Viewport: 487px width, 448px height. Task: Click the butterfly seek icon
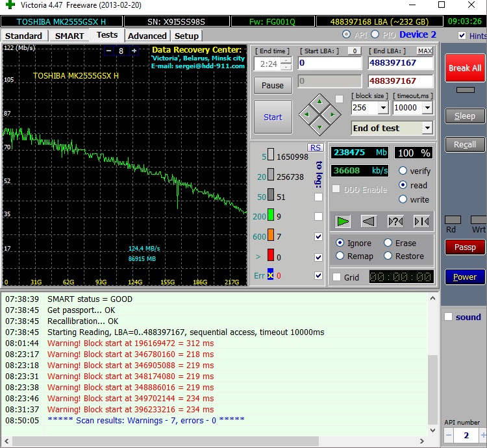click(422, 221)
